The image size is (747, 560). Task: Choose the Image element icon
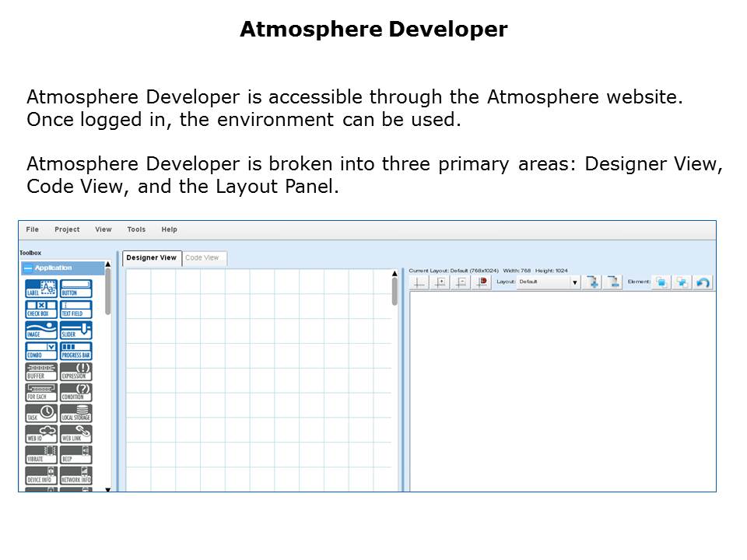point(41,330)
